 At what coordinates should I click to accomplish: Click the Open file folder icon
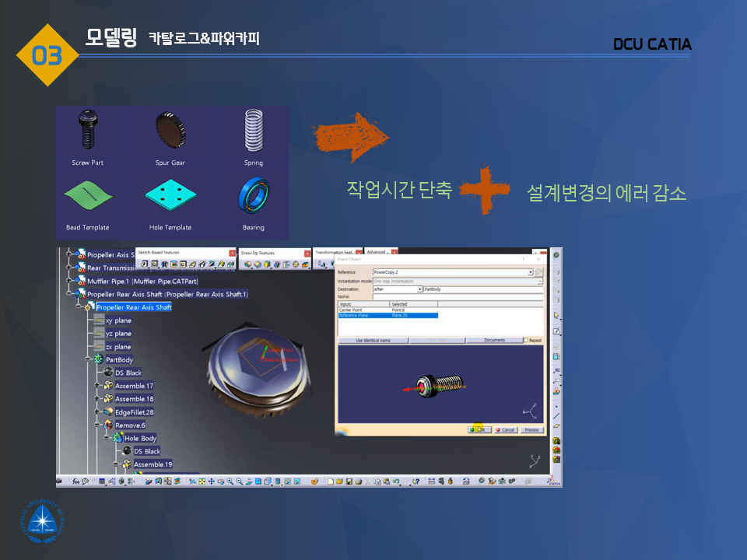[340, 481]
